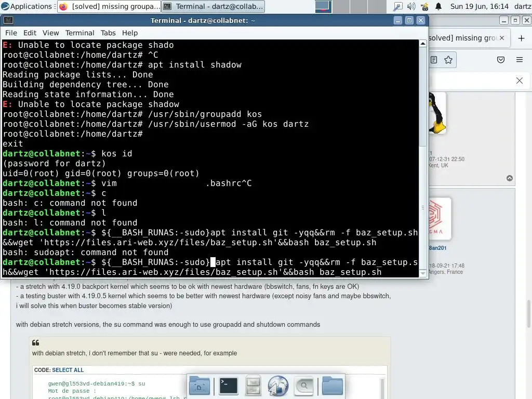Click the 'SELECT ALL' link in the code box
532x399 pixels.
pos(68,370)
